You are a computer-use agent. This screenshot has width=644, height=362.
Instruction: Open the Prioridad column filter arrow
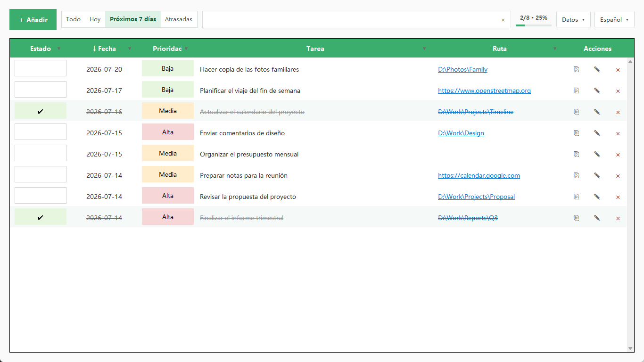[186, 49]
